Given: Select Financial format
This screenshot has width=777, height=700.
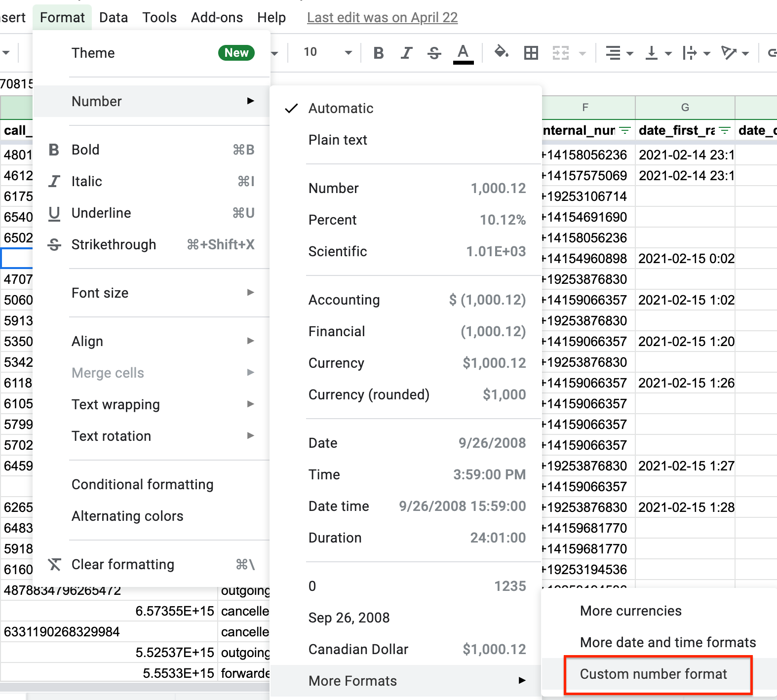Looking at the screenshot, I should (406, 331).
